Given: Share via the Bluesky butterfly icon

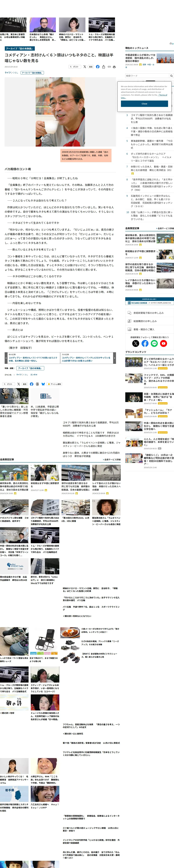Looking at the screenshot, I should click(x=43, y=384).
